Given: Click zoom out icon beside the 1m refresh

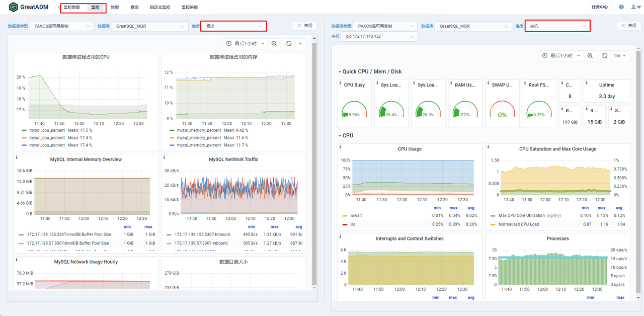Looking at the screenshot, I should [591, 56].
